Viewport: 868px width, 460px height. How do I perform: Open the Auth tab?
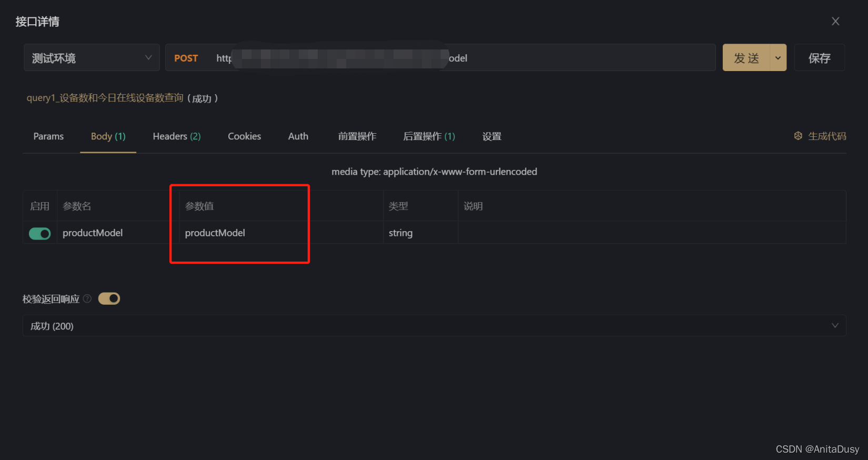pyautogui.click(x=298, y=136)
